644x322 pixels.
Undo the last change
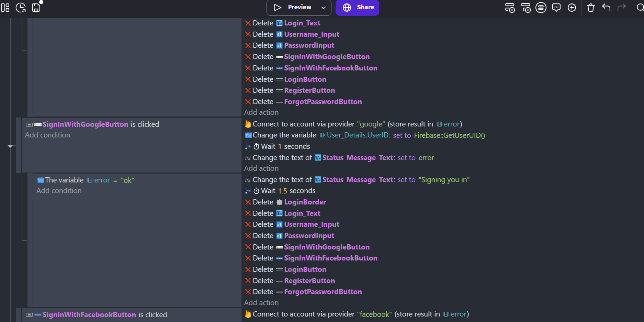pos(606,8)
